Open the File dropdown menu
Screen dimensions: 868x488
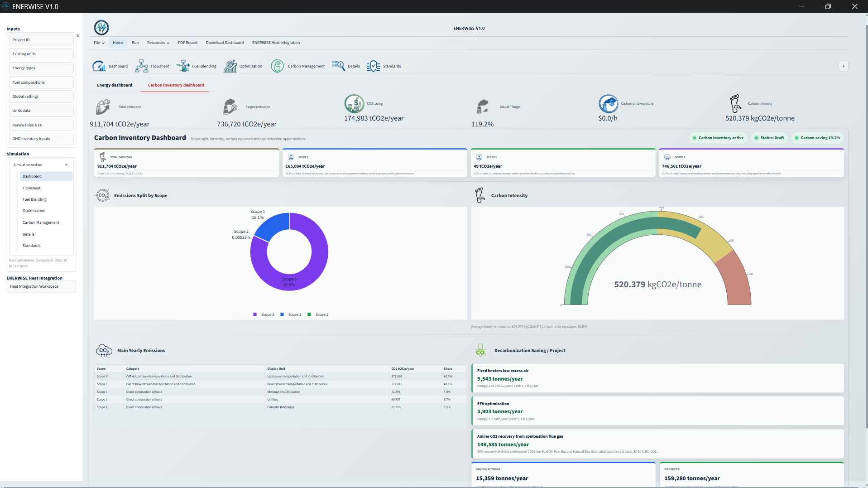point(99,43)
